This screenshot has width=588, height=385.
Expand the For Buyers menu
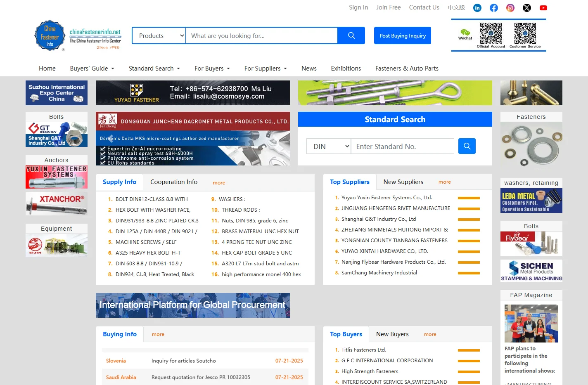[212, 68]
